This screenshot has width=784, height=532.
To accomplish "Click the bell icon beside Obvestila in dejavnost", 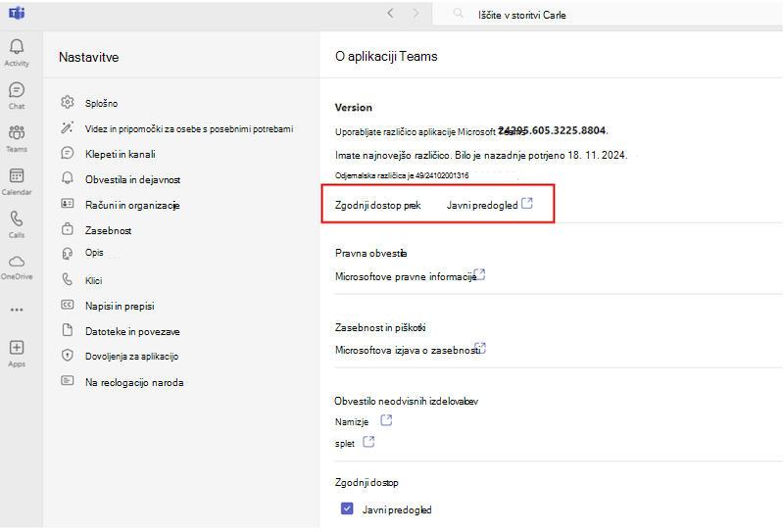I will 67,178.
